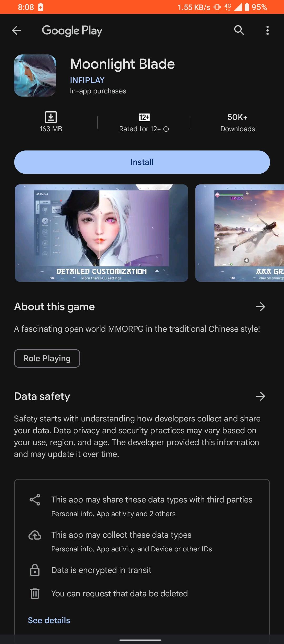The image size is (284, 644).
Task: Expand the Data safety arrow
Action: (x=260, y=396)
